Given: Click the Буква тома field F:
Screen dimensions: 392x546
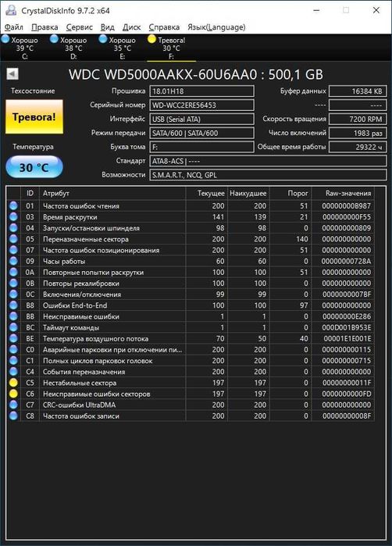Looking at the screenshot, I should (x=202, y=147).
